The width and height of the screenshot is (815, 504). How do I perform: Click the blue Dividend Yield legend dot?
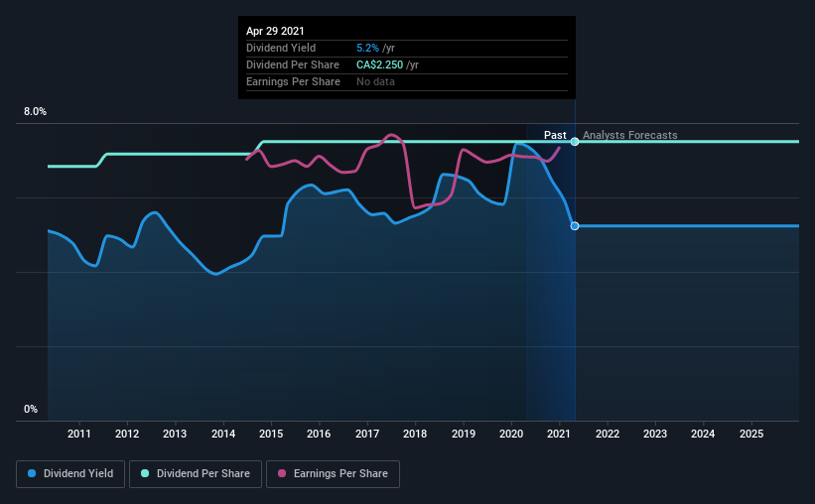(32, 473)
